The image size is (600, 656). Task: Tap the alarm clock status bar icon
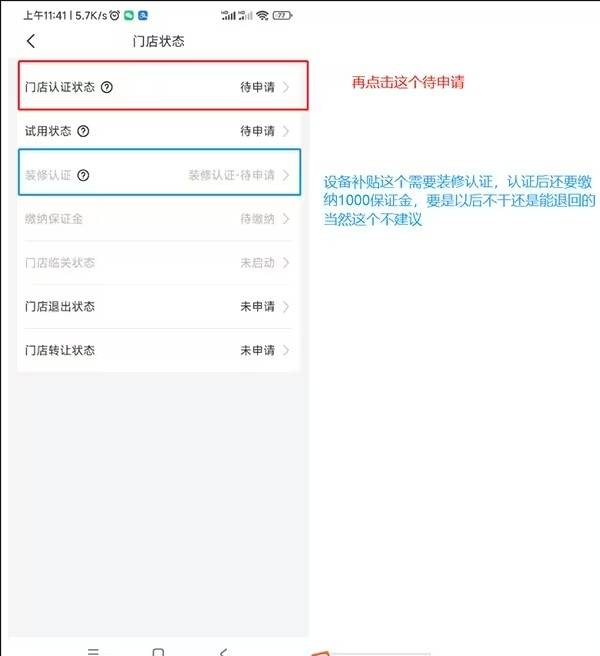pos(115,15)
